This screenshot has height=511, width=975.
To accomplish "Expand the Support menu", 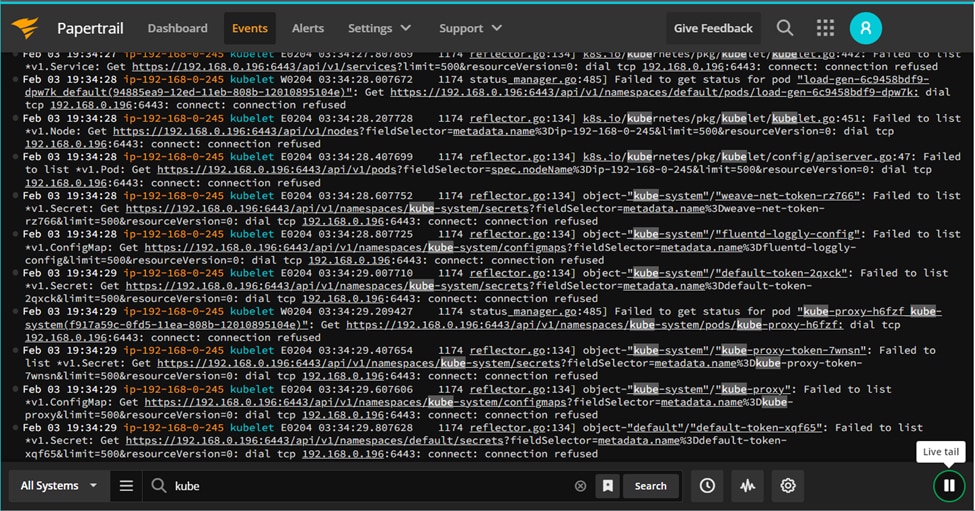I will tap(470, 28).
